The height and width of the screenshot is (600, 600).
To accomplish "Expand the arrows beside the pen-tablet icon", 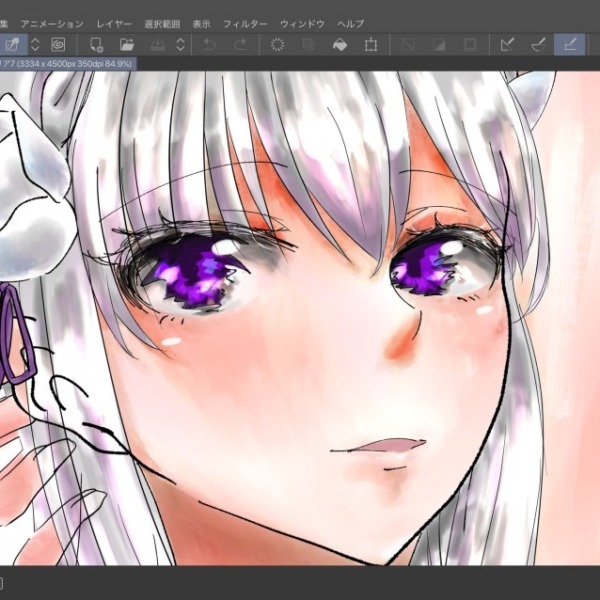I will click(35, 45).
